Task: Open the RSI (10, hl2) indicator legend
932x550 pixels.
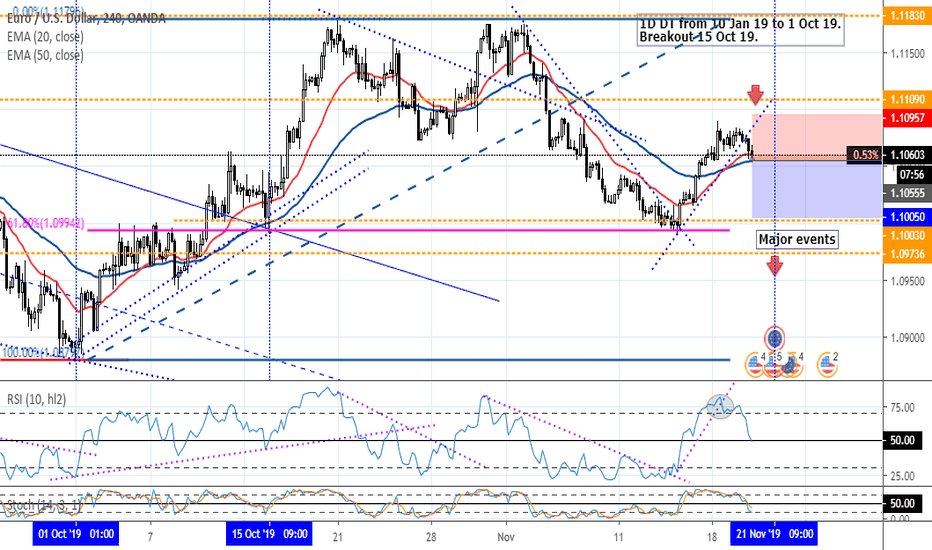Action: pos(36,400)
